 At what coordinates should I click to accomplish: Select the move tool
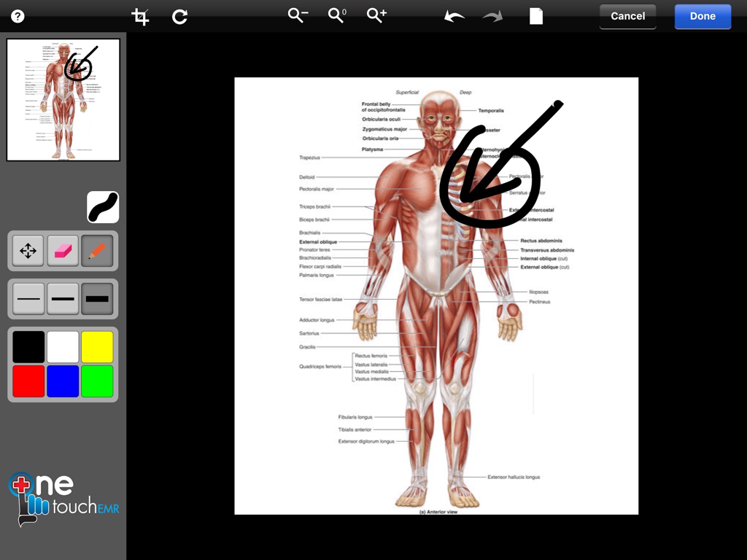[x=28, y=250]
